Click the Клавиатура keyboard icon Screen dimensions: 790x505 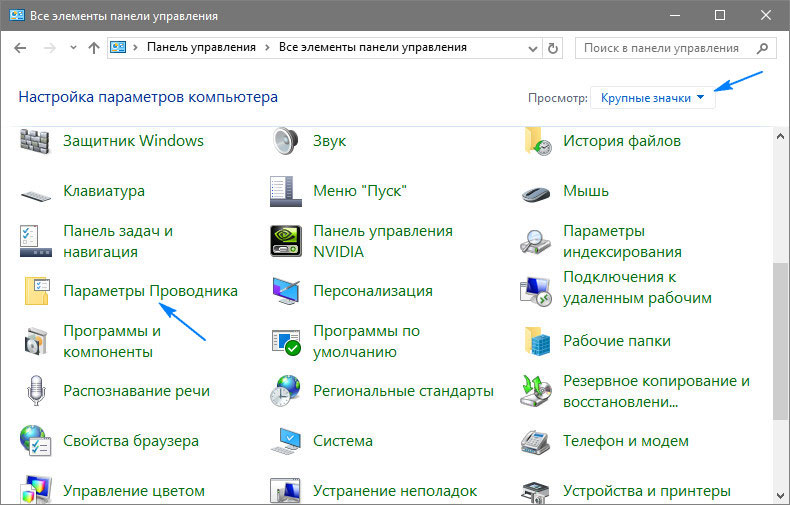click(x=36, y=191)
